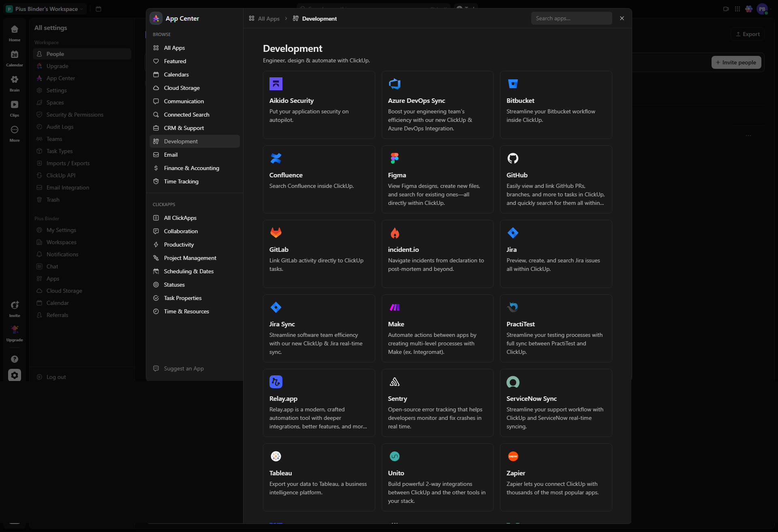Click the Zapier orange icon

click(513, 456)
